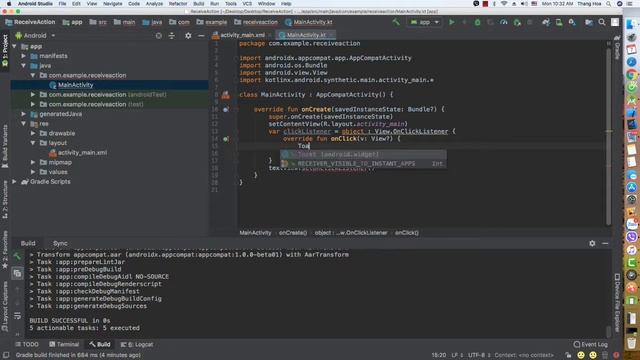
Task: Expand the com.example.receiveaction (androidTest) package
Action: tap(33, 95)
